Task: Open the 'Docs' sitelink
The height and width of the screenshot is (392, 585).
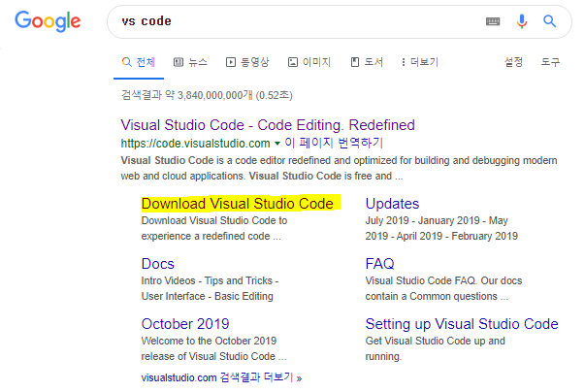Action: click(x=158, y=264)
